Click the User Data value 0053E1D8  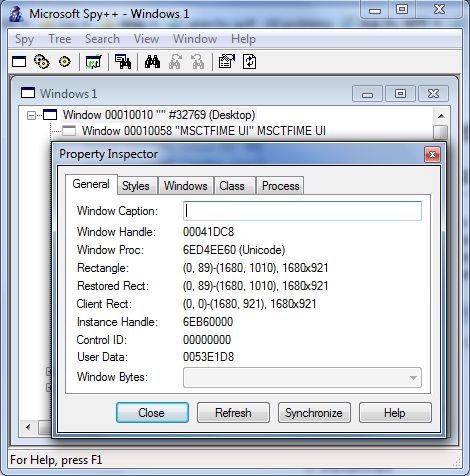point(208,357)
